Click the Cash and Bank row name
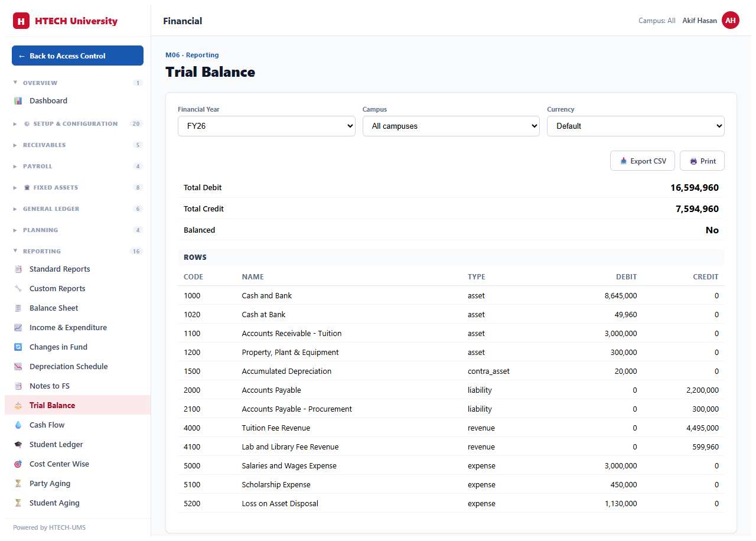This screenshot has height=541, width=756. [x=267, y=296]
